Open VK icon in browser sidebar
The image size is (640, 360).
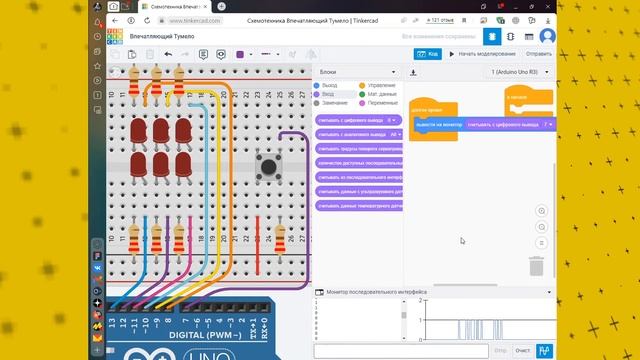[x=98, y=268]
